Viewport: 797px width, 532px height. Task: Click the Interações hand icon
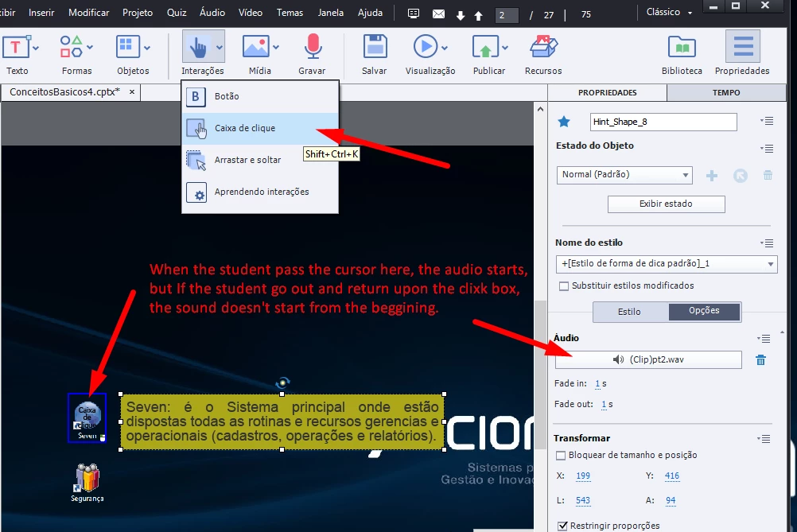click(x=198, y=48)
